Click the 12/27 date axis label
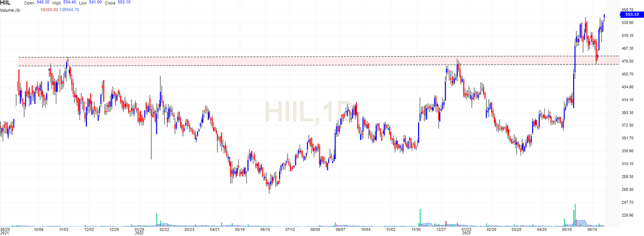Screen dimensions: 644x236 point(441,229)
